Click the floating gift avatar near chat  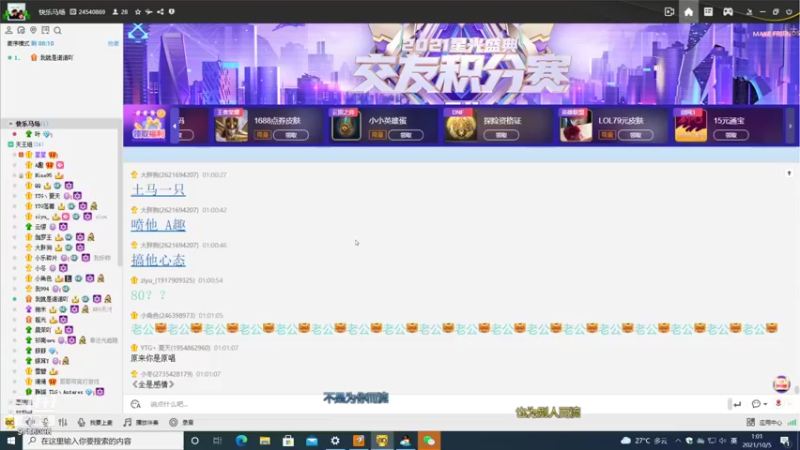click(x=781, y=384)
